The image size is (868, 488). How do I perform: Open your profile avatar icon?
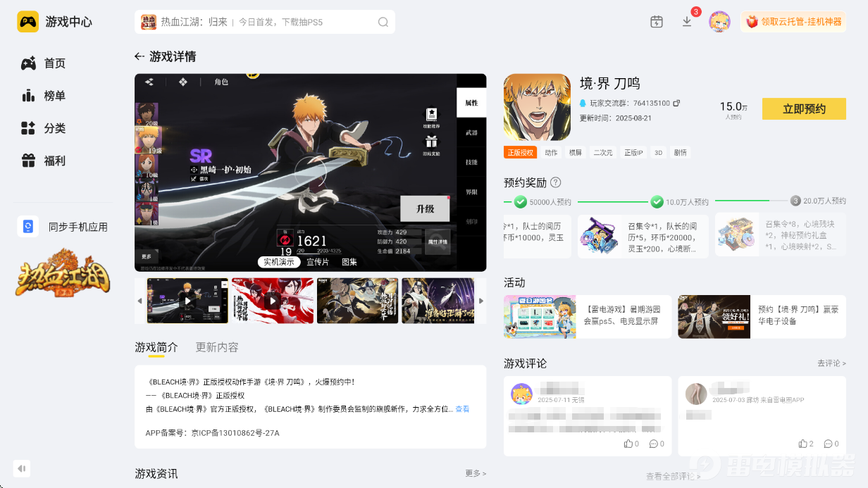tap(719, 22)
